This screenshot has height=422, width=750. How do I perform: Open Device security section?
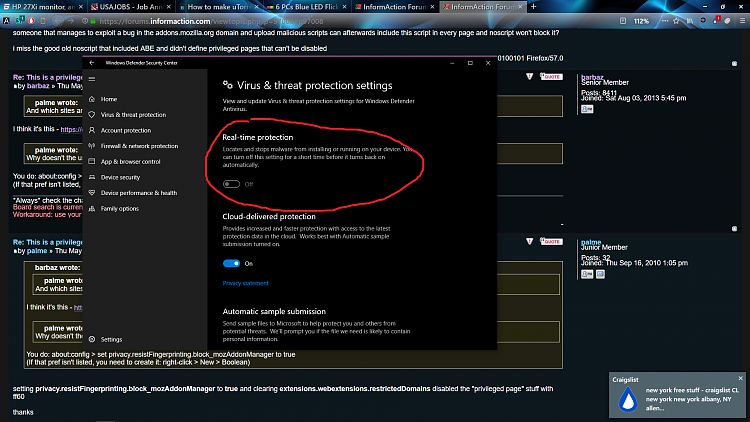(121, 177)
